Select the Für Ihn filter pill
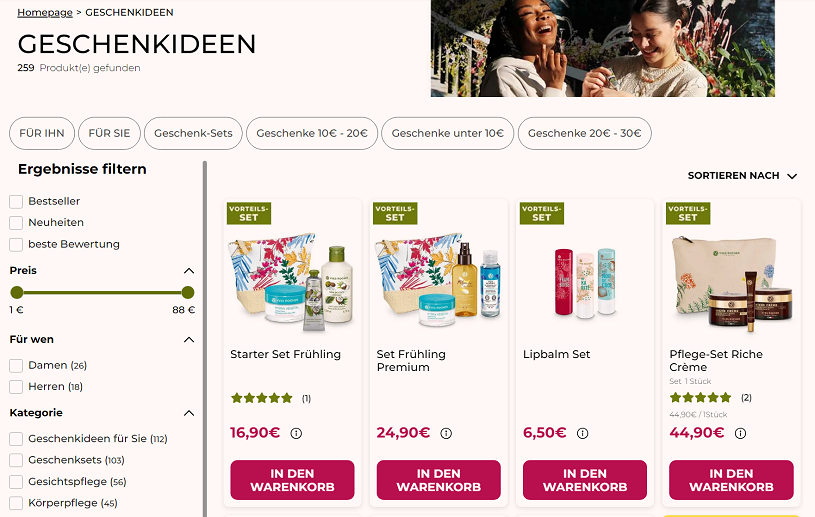This screenshot has height=517, width=815. click(42, 133)
